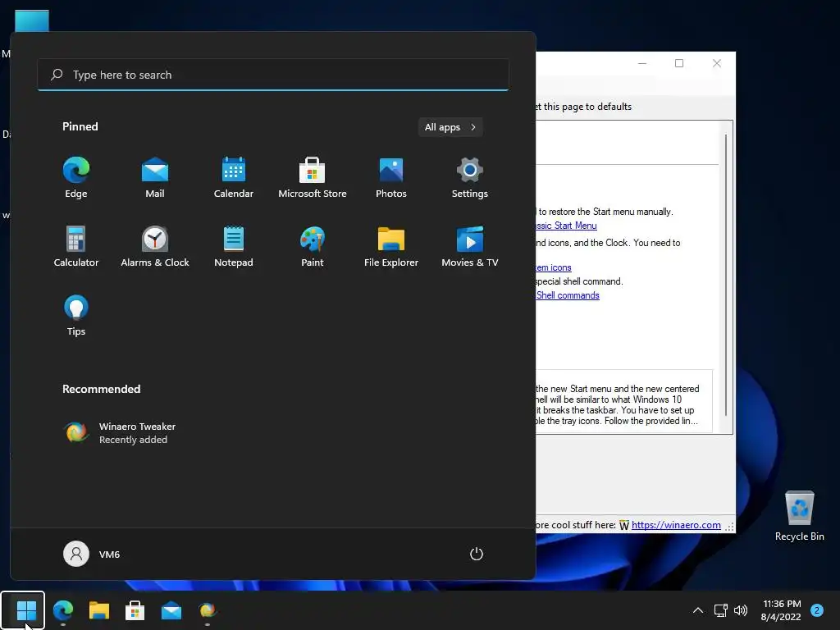Click the system icons link in Winaero

[554, 267]
